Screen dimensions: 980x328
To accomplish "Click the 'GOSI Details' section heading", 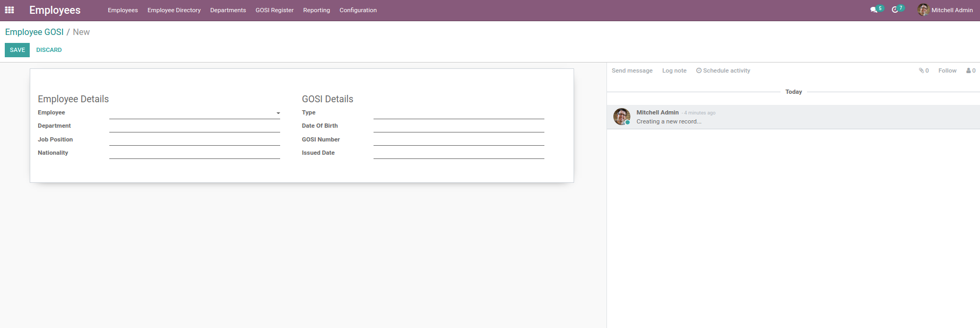I will (327, 99).
